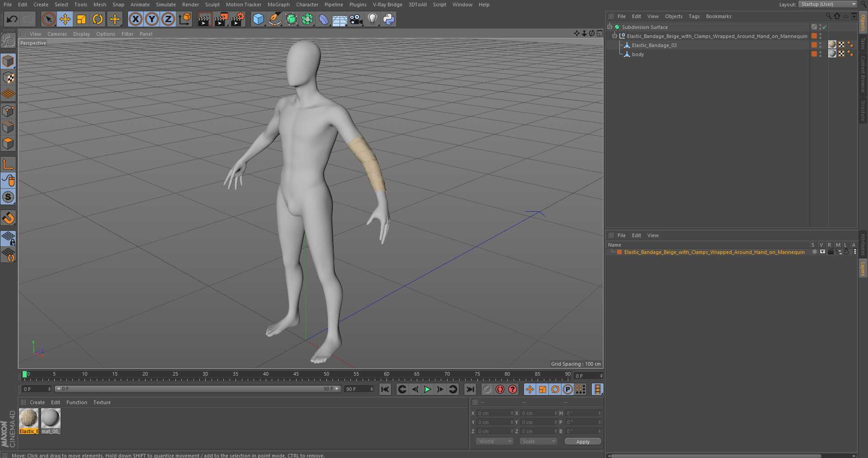The width and height of the screenshot is (868, 458).
Task: Open the World coordinate dropdown
Action: (495, 441)
